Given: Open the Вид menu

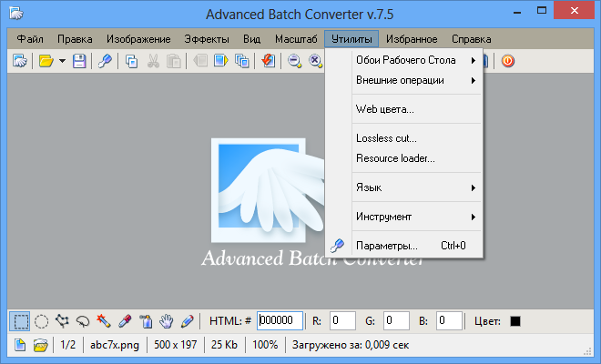Looking at the screenshot, I should click(252, 39).
